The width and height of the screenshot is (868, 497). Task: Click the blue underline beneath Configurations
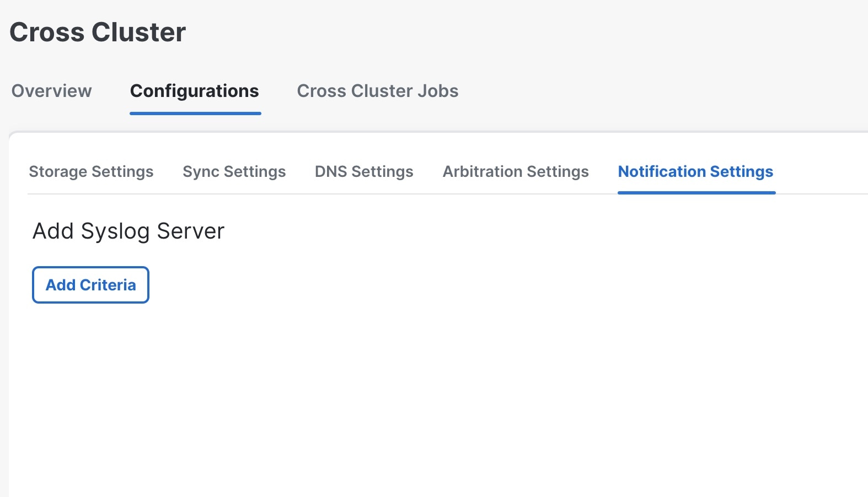(x=195, y=114)
